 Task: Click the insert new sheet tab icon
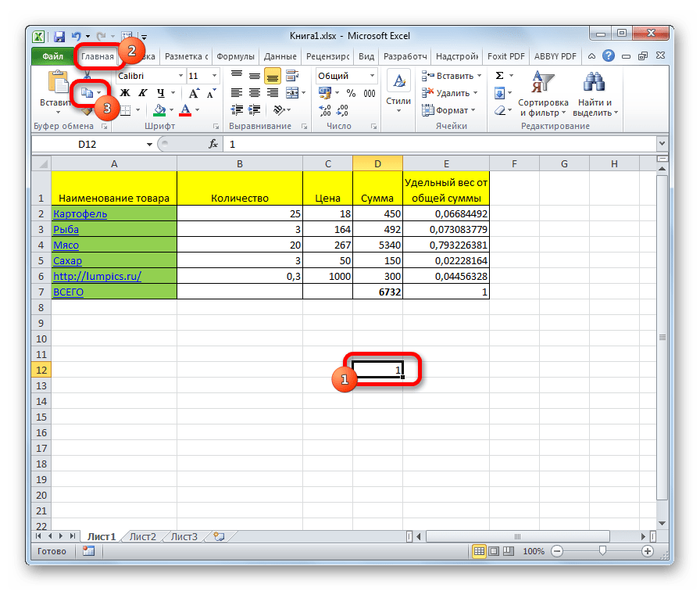pos(219,537)
